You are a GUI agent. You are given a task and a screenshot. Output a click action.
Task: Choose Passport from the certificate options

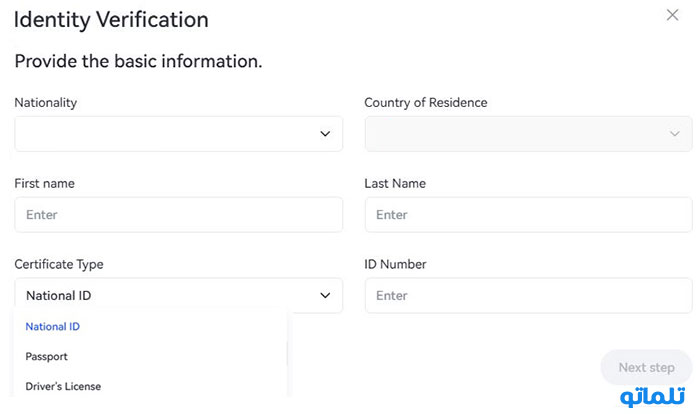click(46, 356)
